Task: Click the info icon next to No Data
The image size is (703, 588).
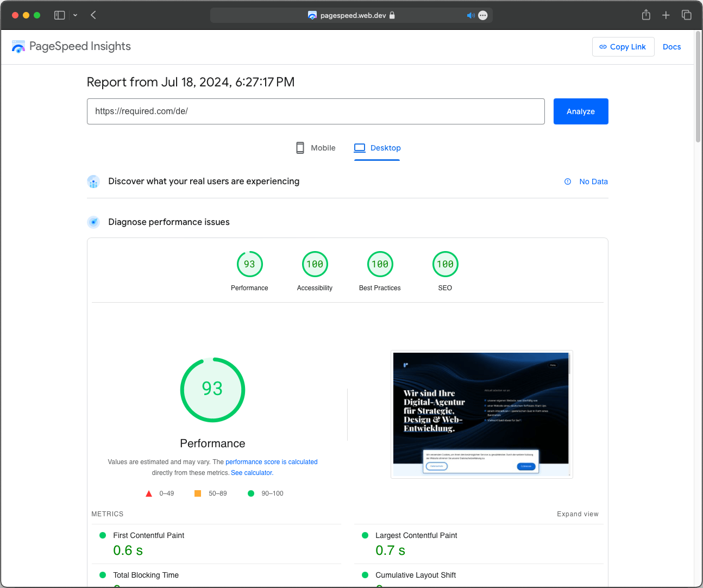Action: point(568,182)
